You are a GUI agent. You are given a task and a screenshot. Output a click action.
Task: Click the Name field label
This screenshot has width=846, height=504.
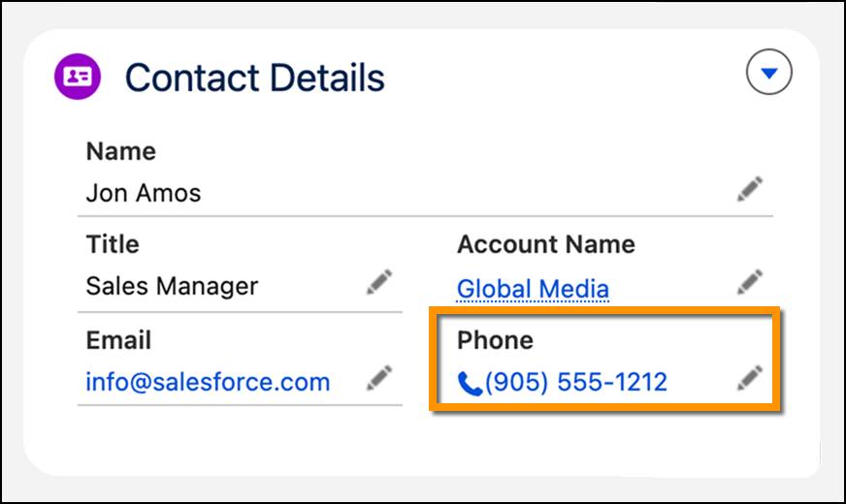[121, 151]
